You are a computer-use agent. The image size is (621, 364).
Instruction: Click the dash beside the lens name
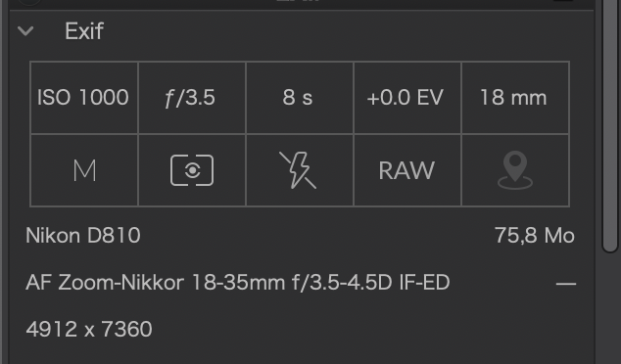(x=566, y=284)
